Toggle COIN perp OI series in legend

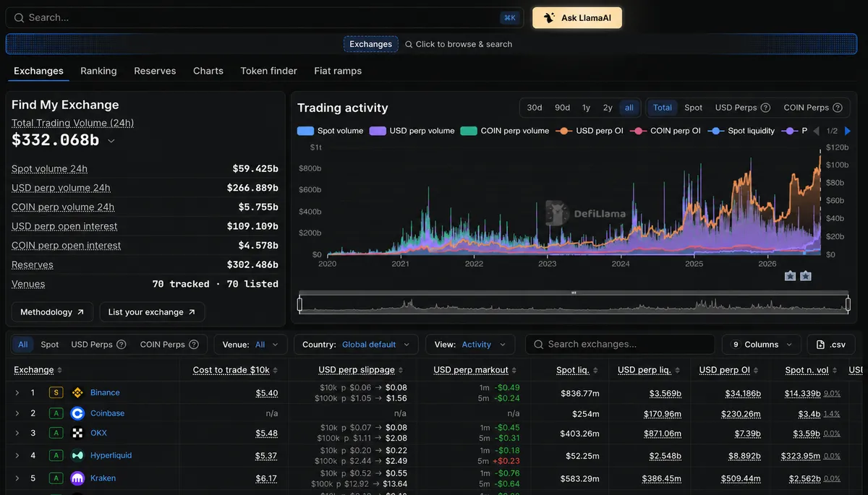click(x=665, y=131)
